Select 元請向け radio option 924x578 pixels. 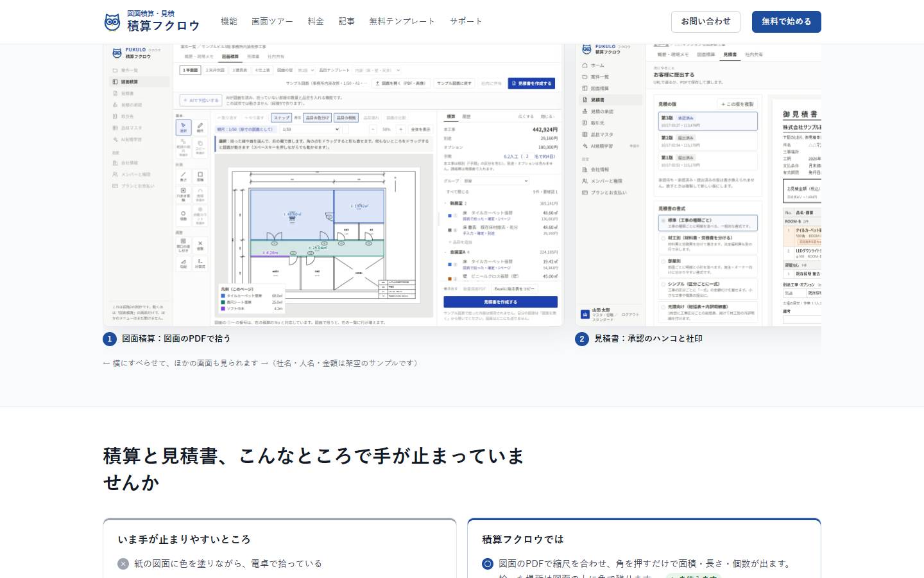tap(663, 308)
